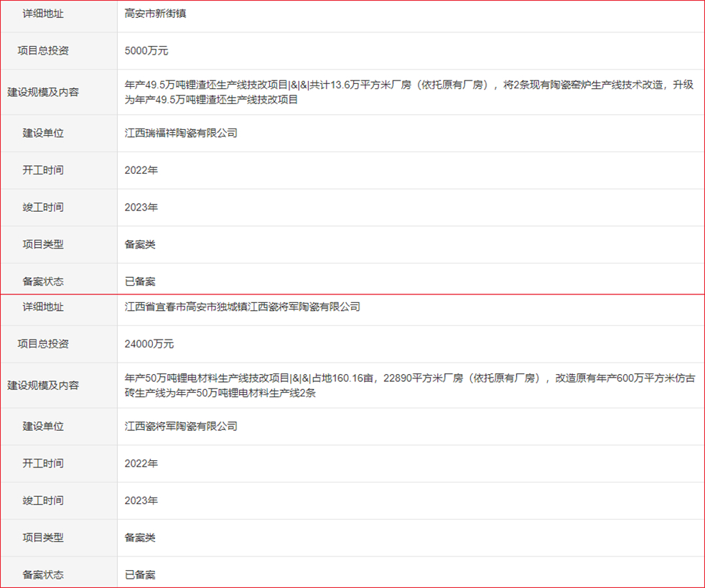Click '建设规模及内容' label beside the 50万吨 description

pyautogui.click(x=43, y=386)
